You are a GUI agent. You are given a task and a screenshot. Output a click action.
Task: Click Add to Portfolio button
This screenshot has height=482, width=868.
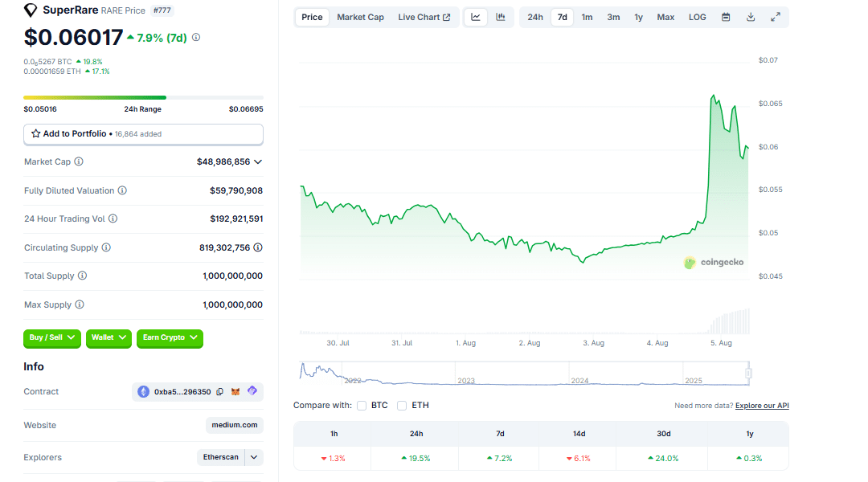coord(143,134)
